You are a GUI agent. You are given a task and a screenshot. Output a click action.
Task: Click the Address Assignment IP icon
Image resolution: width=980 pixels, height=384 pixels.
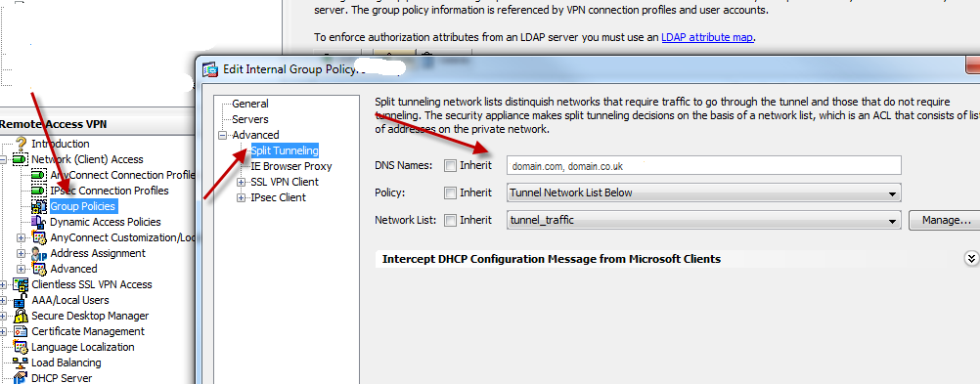point(39,253)
